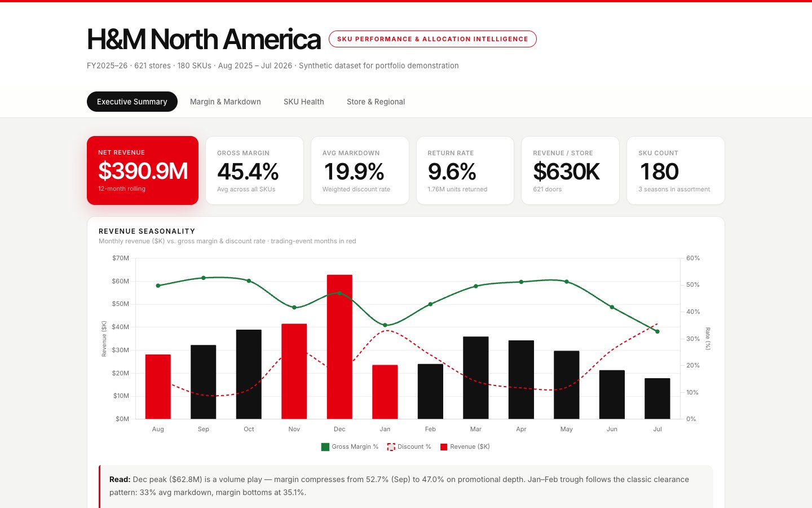The height and width of the screenshot is (508, 812).
Task: Click the Return Rate 9.6% card
Action: click(465, 170)
